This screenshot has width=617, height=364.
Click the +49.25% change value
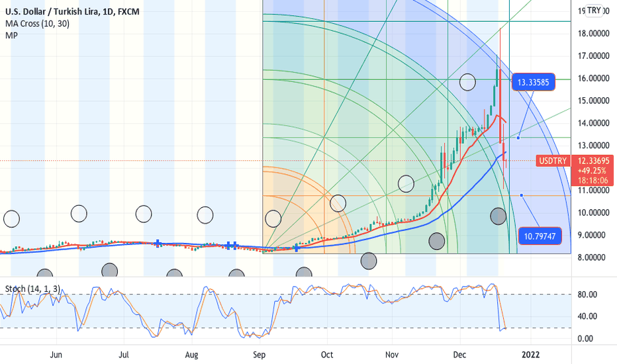coord(592,171)
